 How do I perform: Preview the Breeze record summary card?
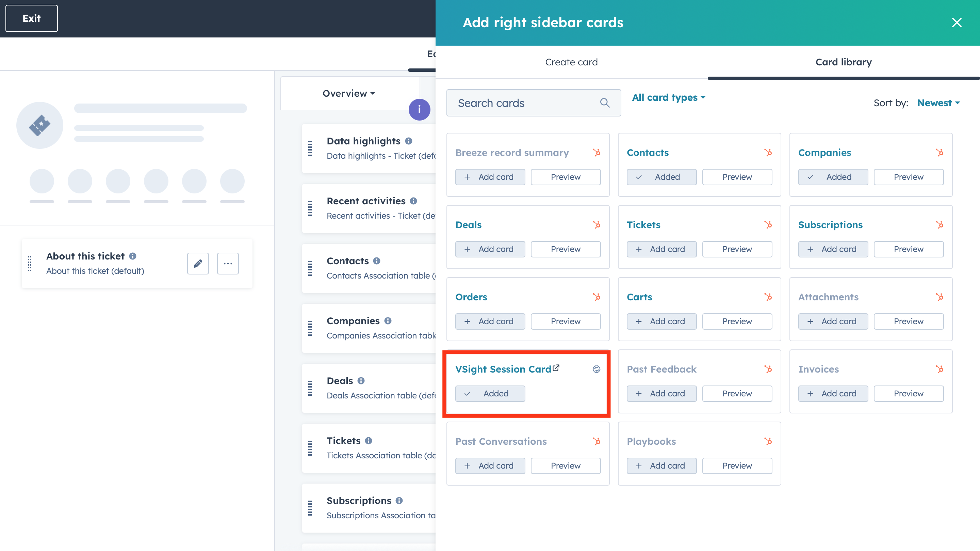click(566, 177)
